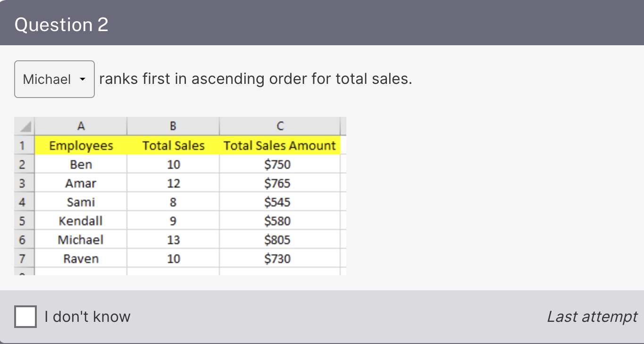Click row 4 header number
The width and height of the screenshot is (644, 344).
coord(22,202)
